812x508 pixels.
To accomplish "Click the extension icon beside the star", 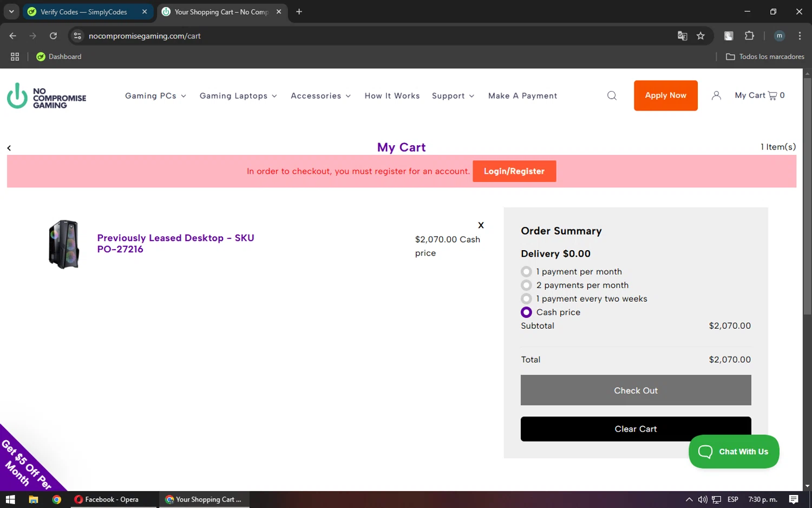I will click(729, 36).
